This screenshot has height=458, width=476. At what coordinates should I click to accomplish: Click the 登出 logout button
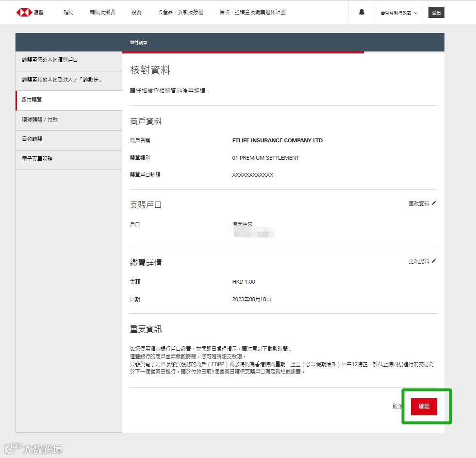(x=436, y=13)
